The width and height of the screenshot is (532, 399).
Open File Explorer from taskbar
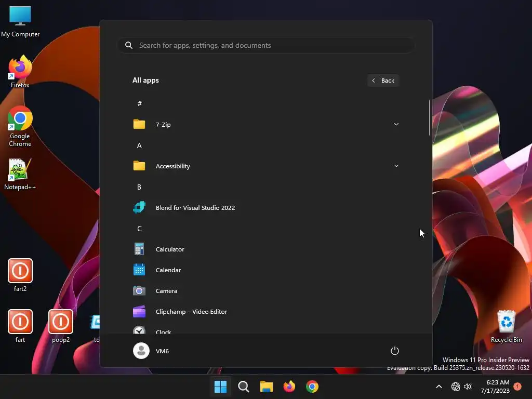point(267,387)
